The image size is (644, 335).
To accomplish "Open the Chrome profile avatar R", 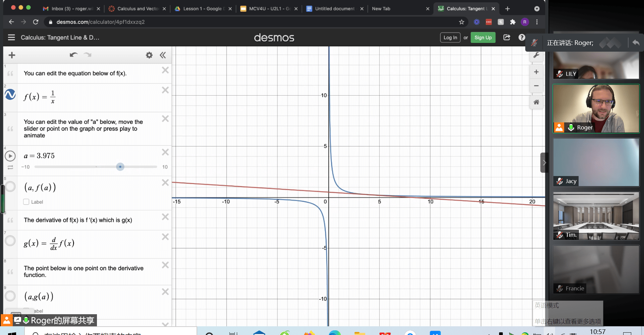I will point(525,22).
